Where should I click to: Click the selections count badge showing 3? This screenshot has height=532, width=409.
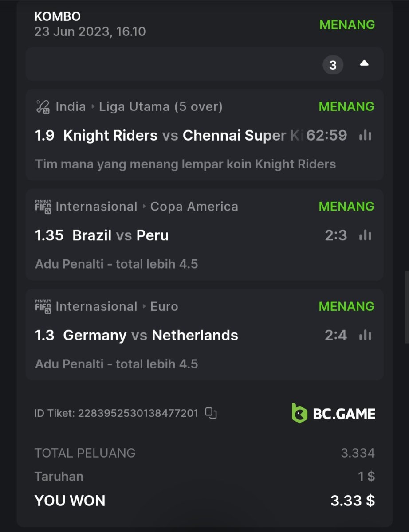tap(333, 66)
